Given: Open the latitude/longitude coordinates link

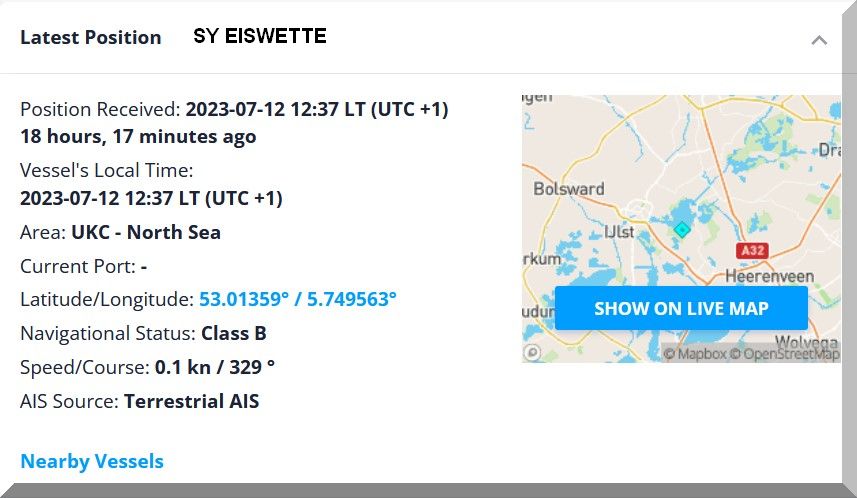Looking at the screenshot, I should [298, 299].
